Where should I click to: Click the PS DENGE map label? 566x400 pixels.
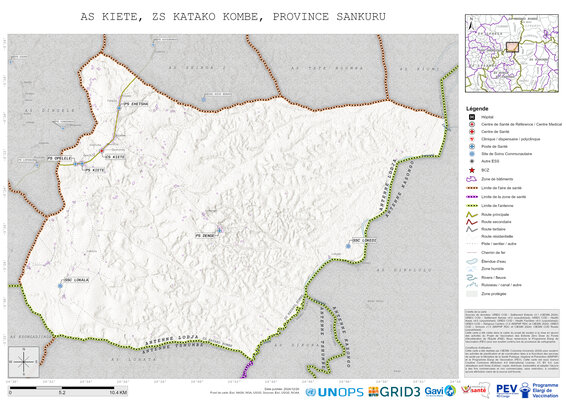point(205,235)
